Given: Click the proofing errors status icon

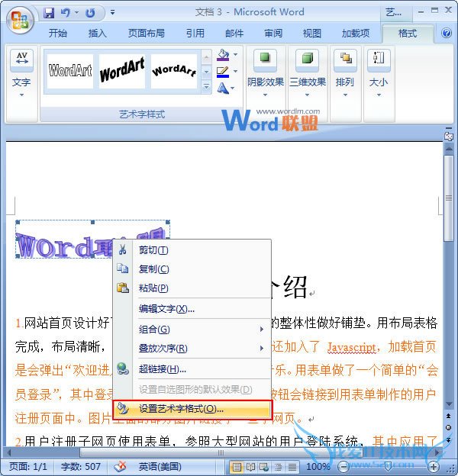Looking at the screenshot, I should [121, 466].
